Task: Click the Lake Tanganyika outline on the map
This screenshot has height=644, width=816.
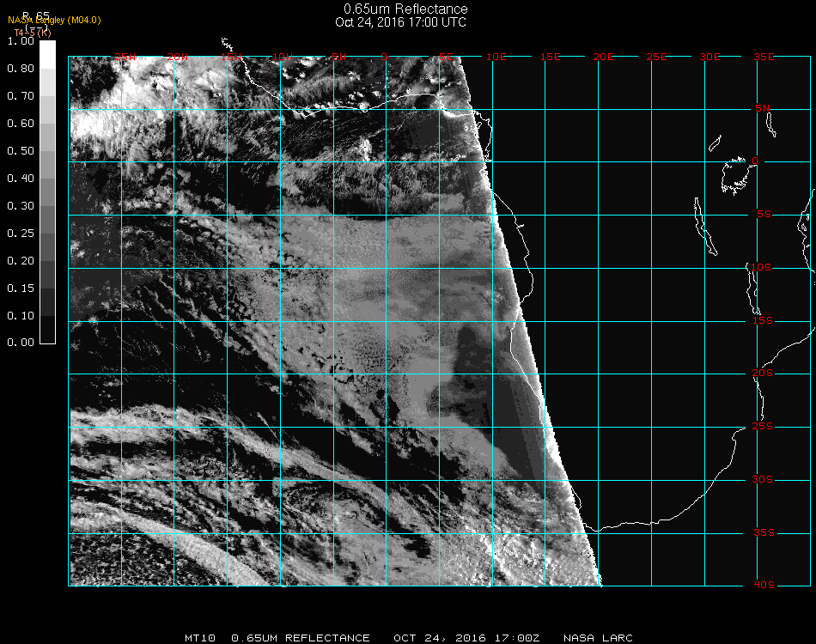Action: (705, 227)
